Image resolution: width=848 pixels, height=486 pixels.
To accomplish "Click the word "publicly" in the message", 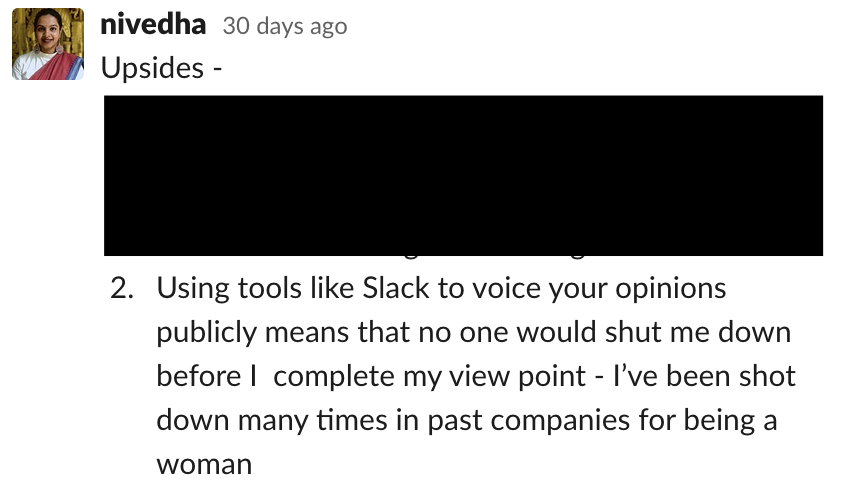I will tap(203, 333).
